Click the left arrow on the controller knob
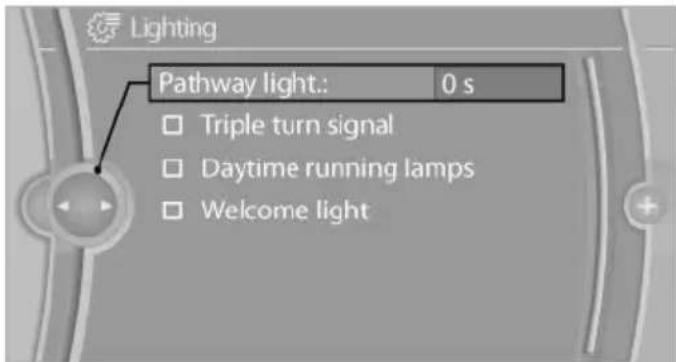Image resolution: width=676 pixels, height=362 pixels. (x=63, y=206)
